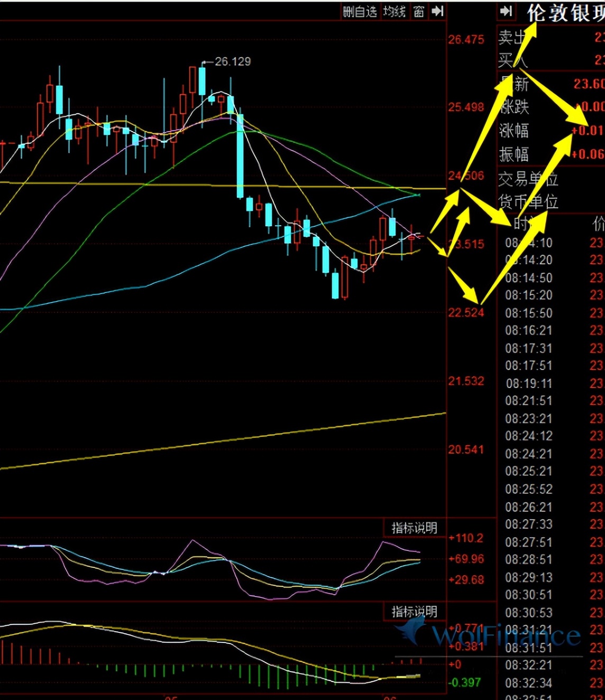Select the 08:14:50 tick row
Image resolution: width=605 pixels, height=700 pixels.
(554, 278)
